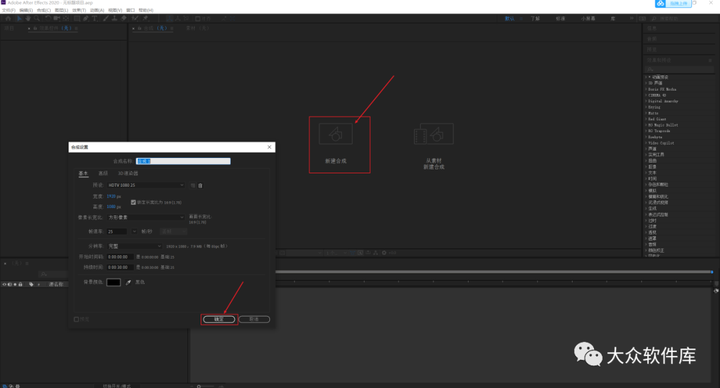Pick background color with eyedropper
This screenshot has width=720, height=388.
[128, 282]
